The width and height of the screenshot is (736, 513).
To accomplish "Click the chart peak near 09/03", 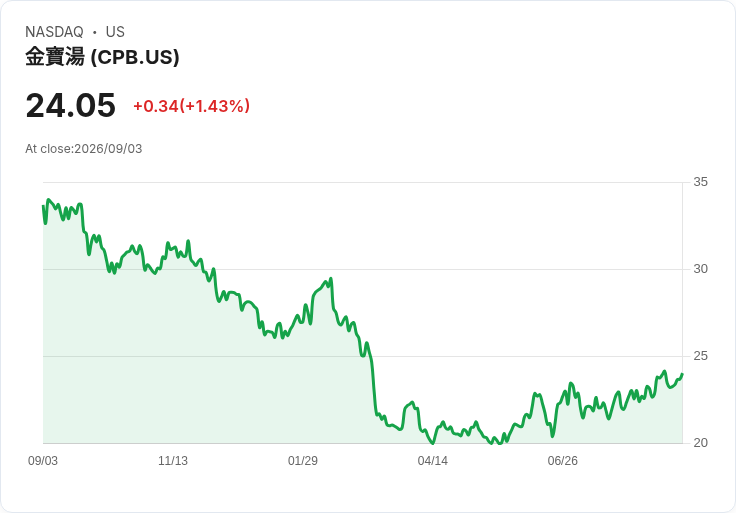I will point(48,199).
